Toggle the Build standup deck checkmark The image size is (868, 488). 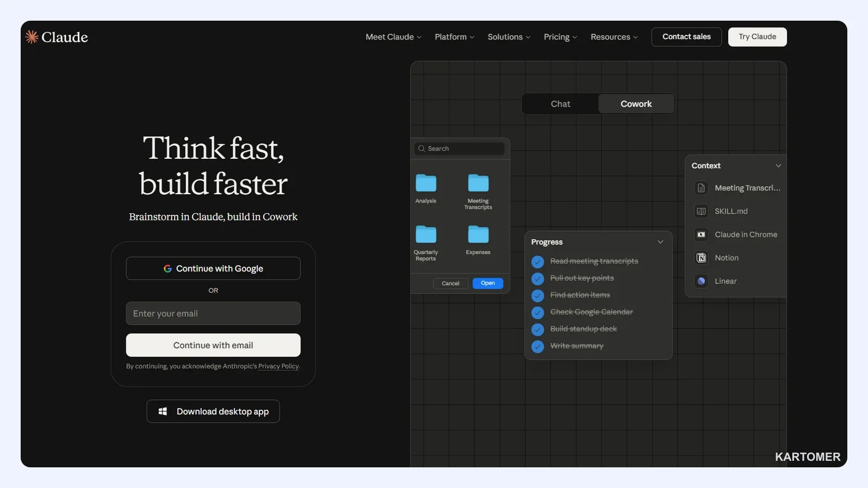pyautogui.click(x=537, y=330)
